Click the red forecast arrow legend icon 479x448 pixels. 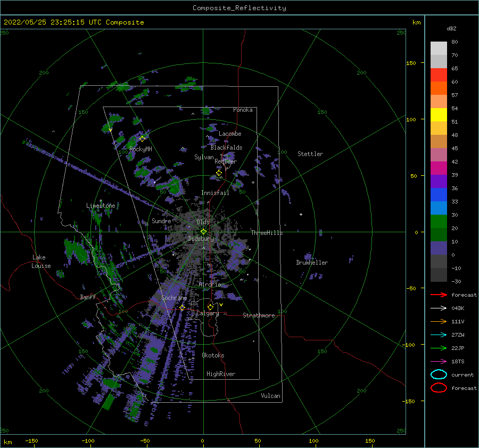click(439, 295)
